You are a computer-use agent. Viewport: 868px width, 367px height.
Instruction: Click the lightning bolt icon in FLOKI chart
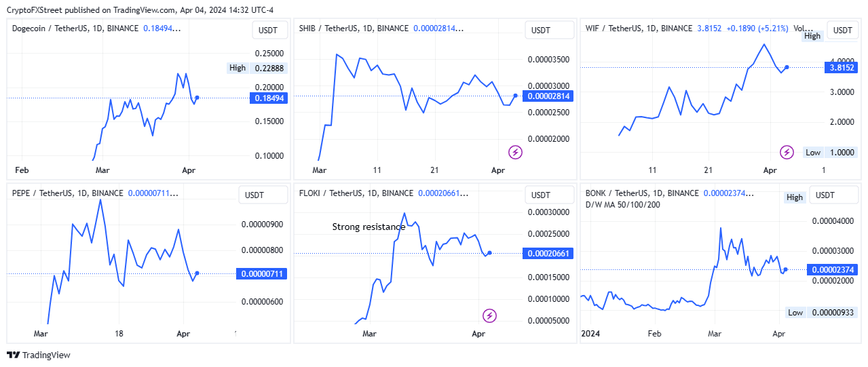tap(490, 315)
